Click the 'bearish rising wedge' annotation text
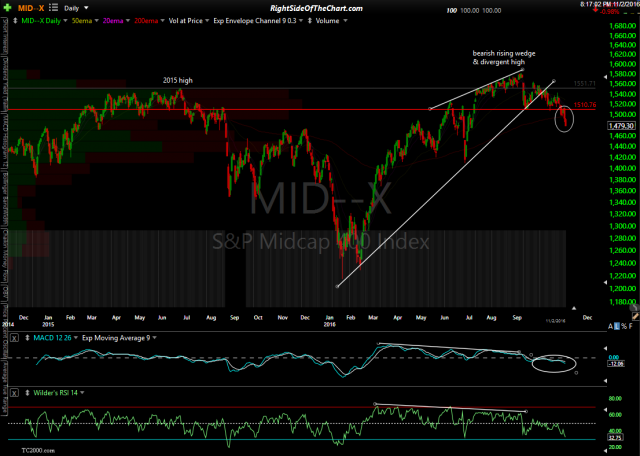640x456 pixels. coord(504,53)
